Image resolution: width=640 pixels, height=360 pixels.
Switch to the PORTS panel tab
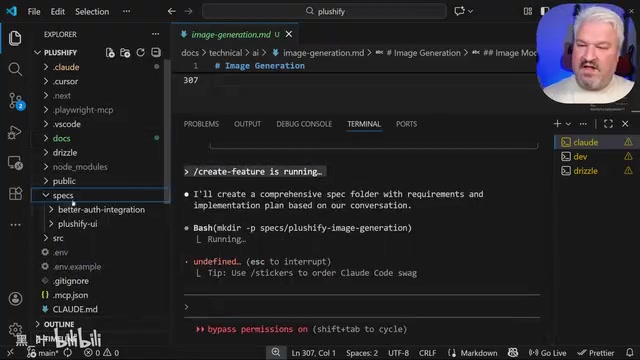tap(406, 124)
